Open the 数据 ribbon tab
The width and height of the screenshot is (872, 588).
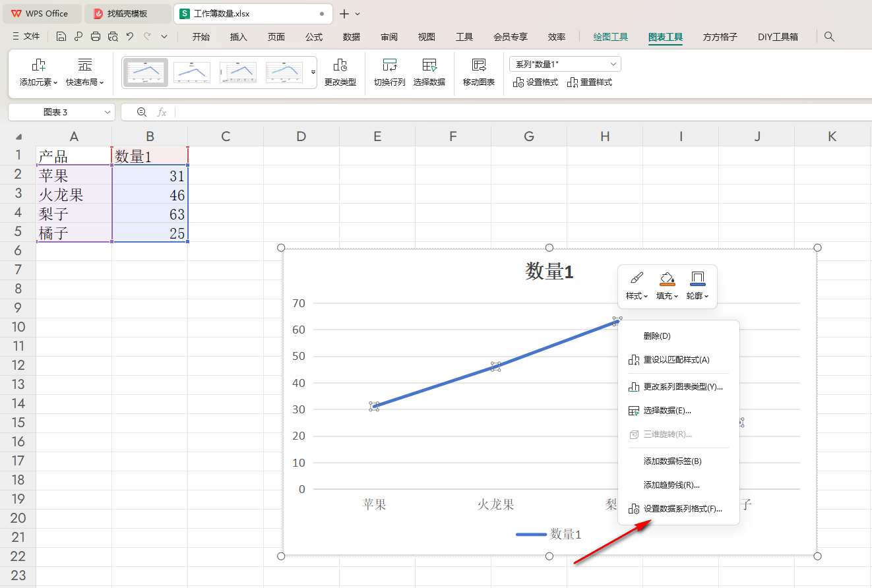(x=352, y=37)
